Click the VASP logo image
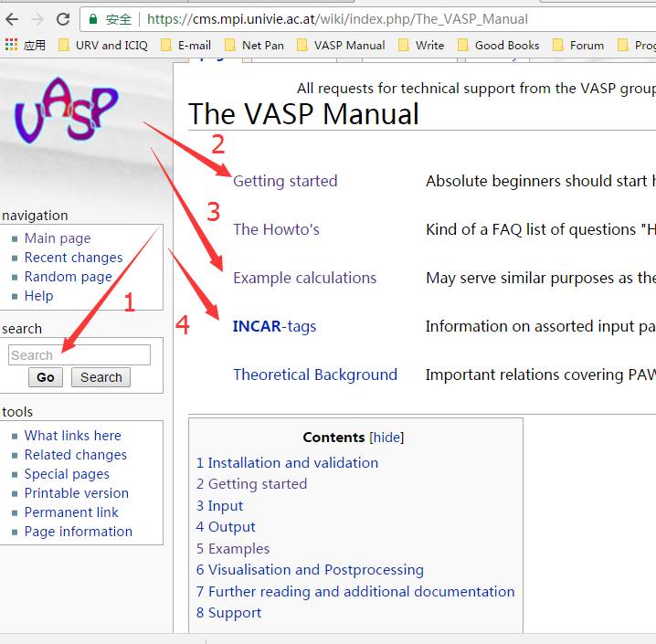 [x=66, y=111]
